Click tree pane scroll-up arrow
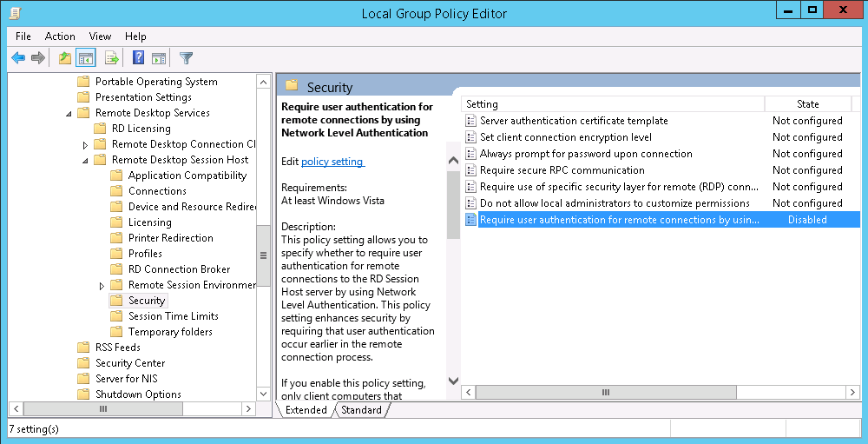The image size is (868, 444). (x=264, y=82)
